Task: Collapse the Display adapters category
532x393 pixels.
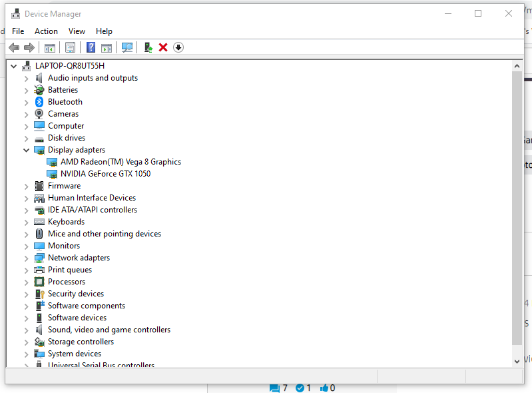Action: coord(26,150)
